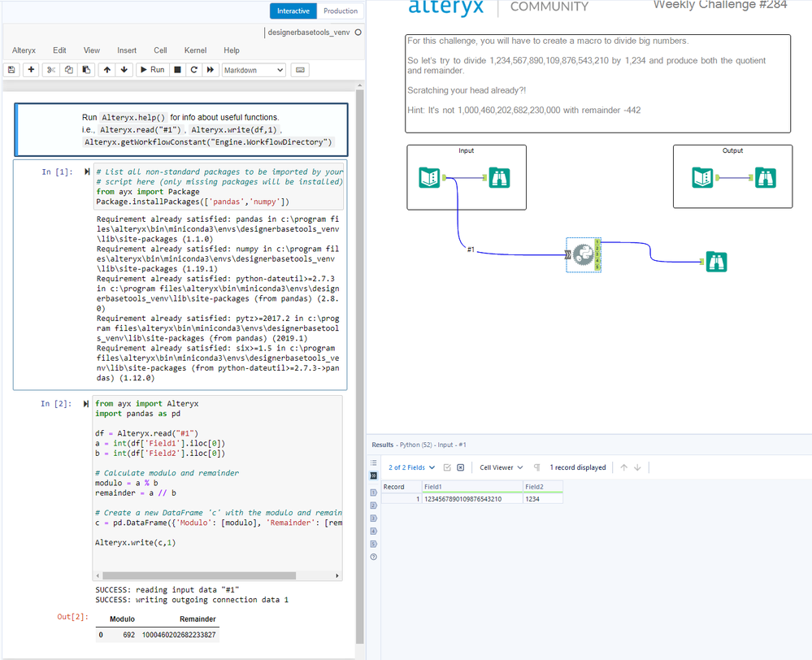This screenshot has width=812, height=660.
Task: Click the Record column header
Action: click(x=402, y=487)
